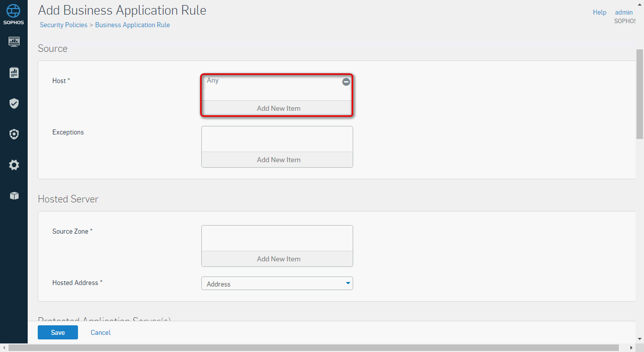Click Add New Item under Exceptions
Viewport: 644px width, 352px height.
277,160
